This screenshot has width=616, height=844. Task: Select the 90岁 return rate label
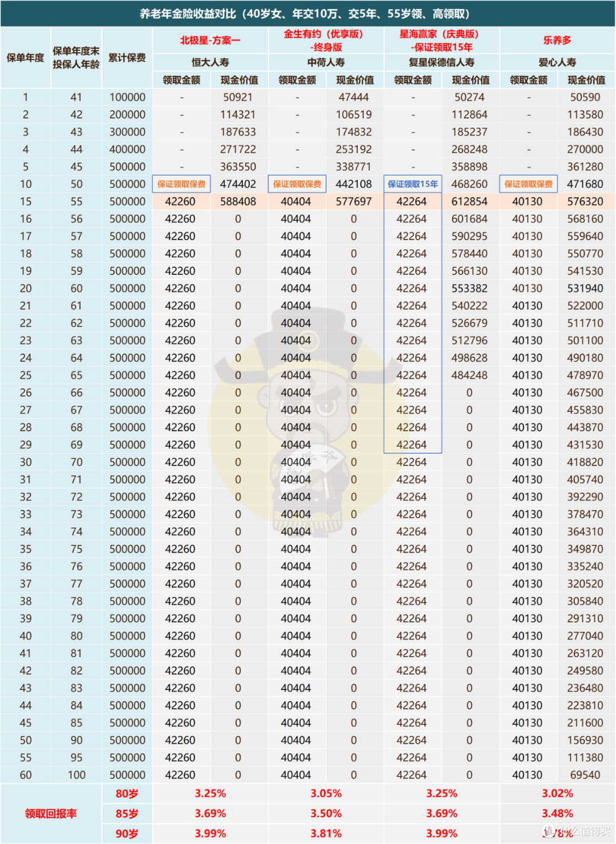coord(127,834)
